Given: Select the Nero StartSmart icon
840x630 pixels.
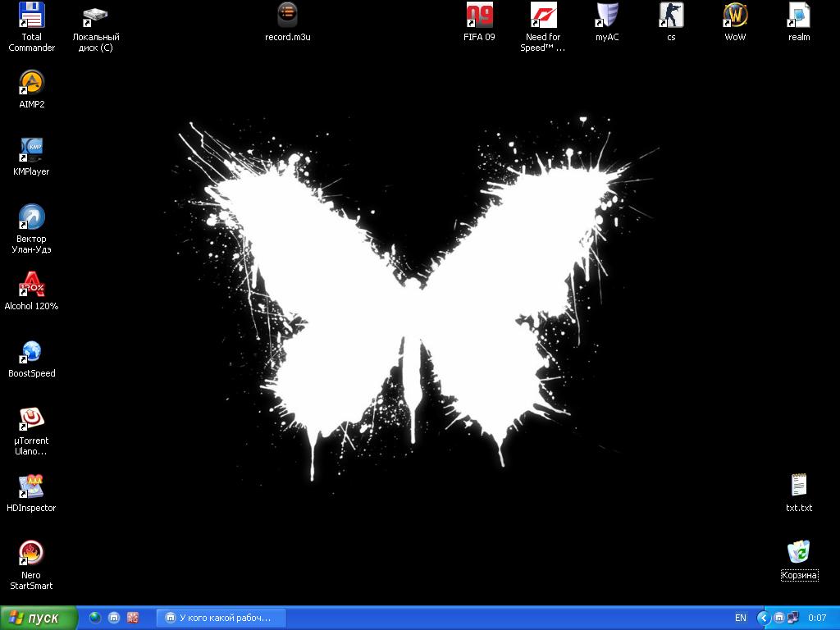Looking at the screenshot, I should 31,554.
